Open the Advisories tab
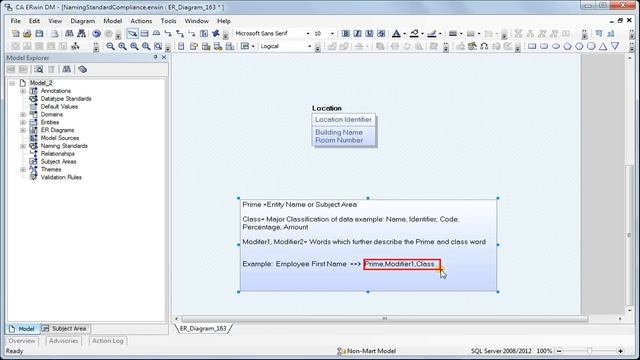Screen dimensions: 640x360 [63, 341]
